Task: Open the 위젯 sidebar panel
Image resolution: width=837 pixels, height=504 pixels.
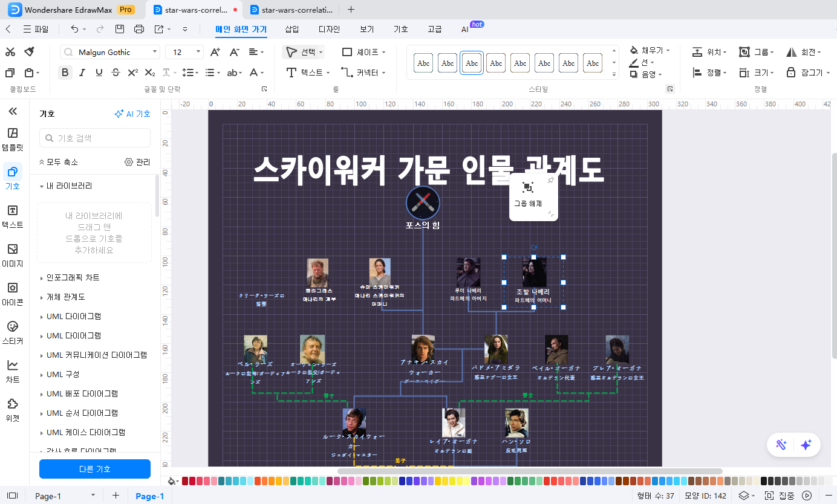Action: (x=13, y=410)
